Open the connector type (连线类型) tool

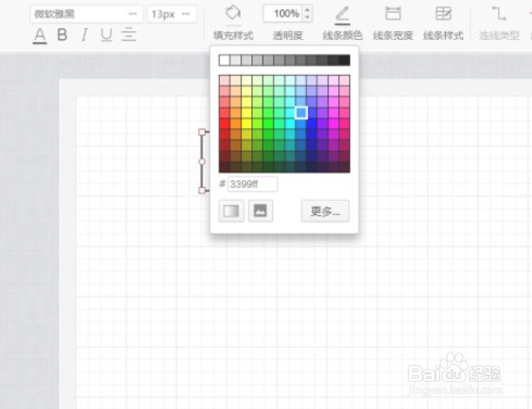point(499,14)
